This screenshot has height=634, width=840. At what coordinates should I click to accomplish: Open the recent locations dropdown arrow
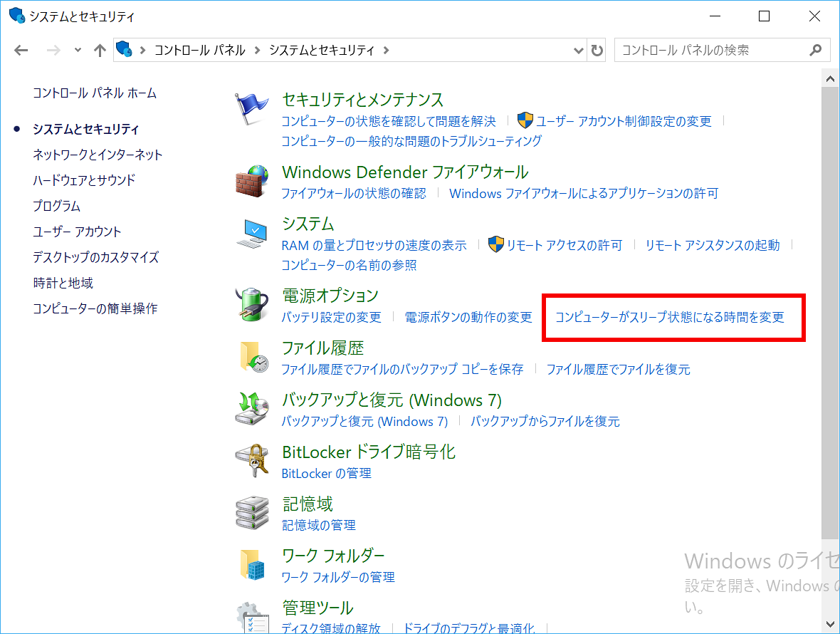tap(78, 51)
